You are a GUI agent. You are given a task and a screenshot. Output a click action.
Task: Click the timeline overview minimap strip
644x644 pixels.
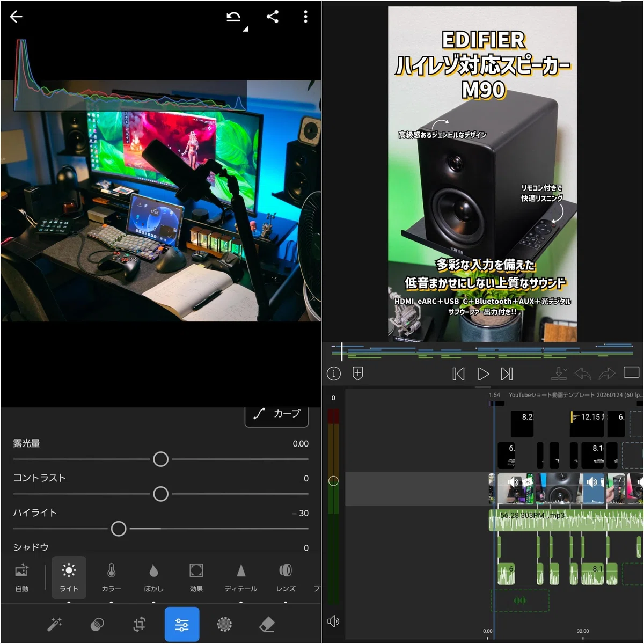482,352
